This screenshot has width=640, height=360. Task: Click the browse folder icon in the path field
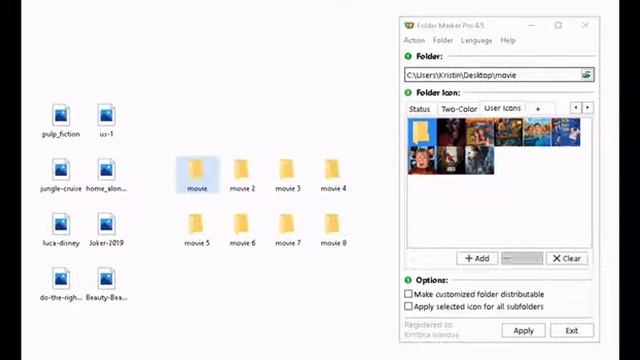point(587,75)
